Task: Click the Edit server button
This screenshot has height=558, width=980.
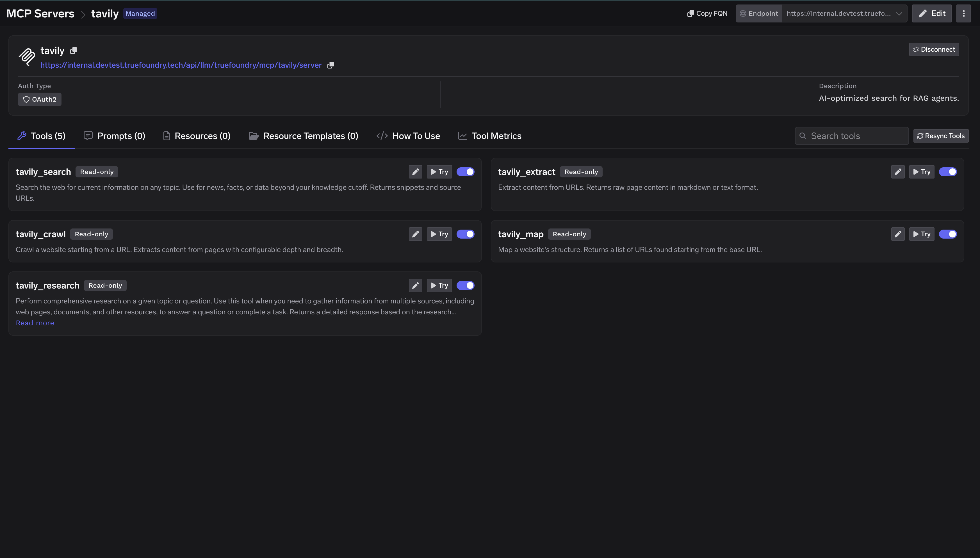Action: [x=932, y=13]
